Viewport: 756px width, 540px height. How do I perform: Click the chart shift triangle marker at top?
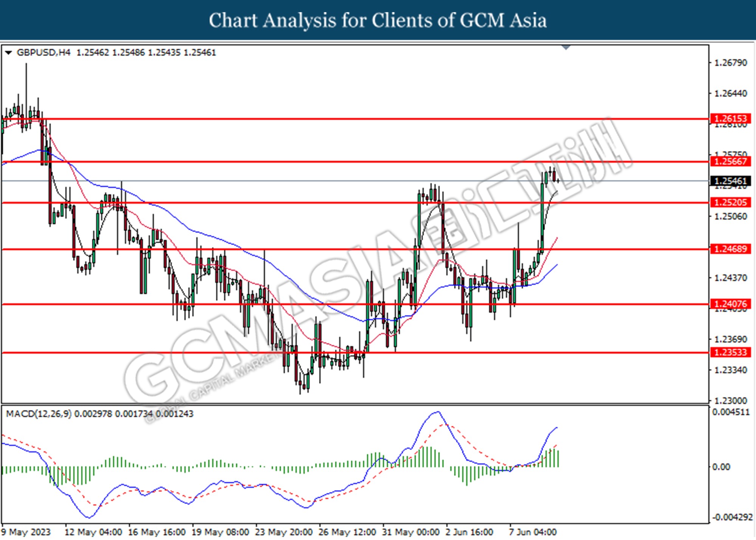point(566,48)
